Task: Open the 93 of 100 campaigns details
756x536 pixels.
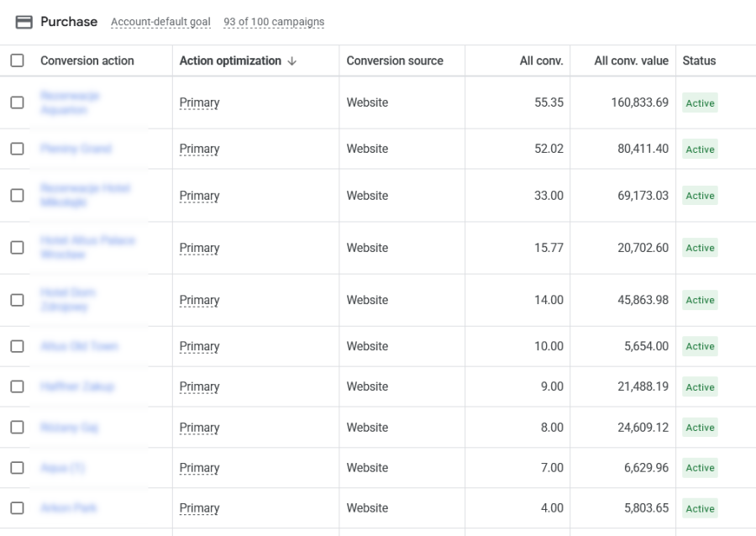Action: (x=274, y=22)
